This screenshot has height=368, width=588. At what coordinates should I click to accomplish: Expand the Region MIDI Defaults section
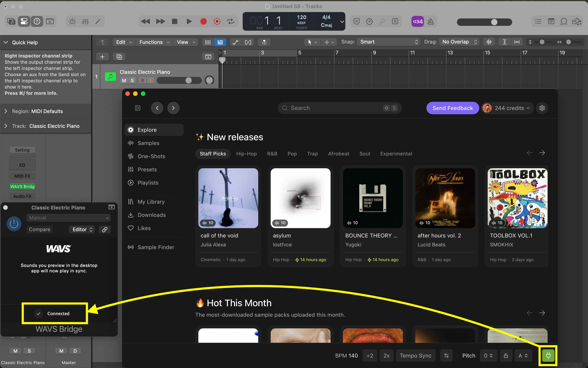coord(6,111)
